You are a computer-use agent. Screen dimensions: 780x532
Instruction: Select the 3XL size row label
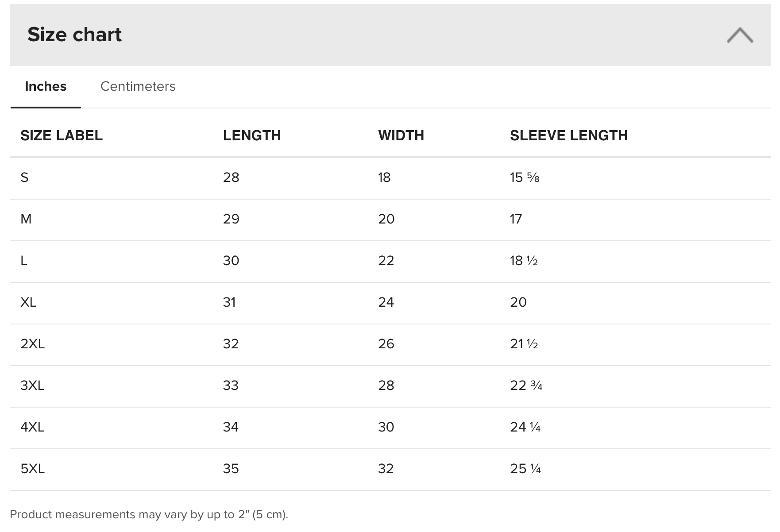click(x=32, y=386)
